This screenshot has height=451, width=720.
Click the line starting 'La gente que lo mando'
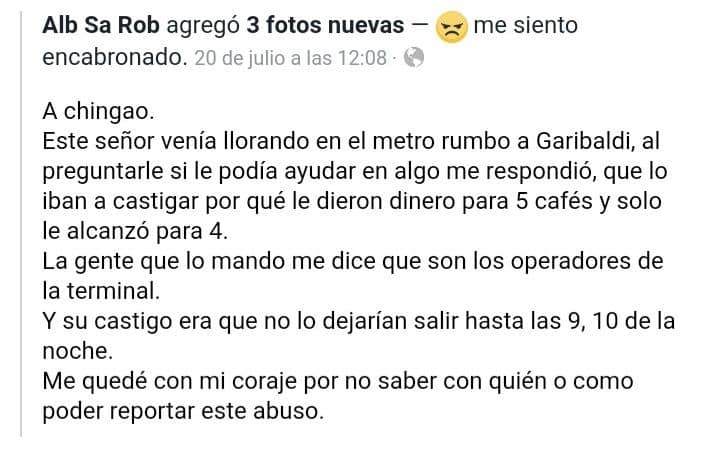tap(353, 262)
